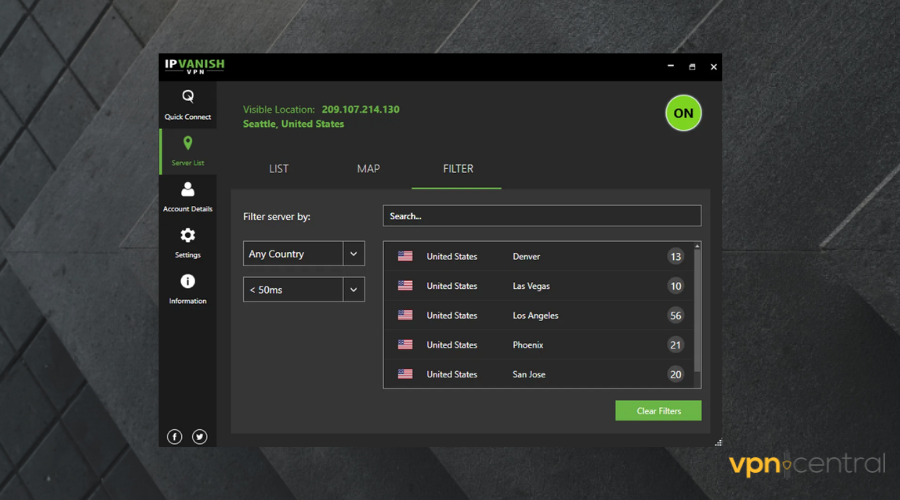The height and width of the screenshot is (500, 900).
Task: Open the Information icon
Action: coord(188,288)
